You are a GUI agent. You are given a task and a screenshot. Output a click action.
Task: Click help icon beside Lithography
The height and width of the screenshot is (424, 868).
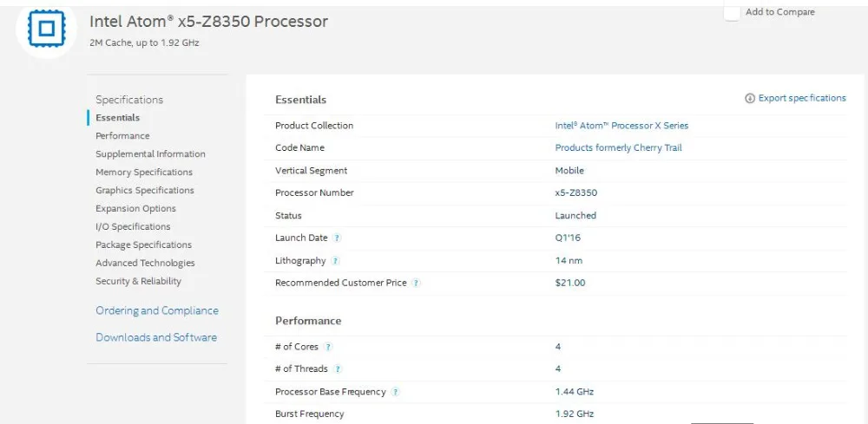(x=336, y=261)
